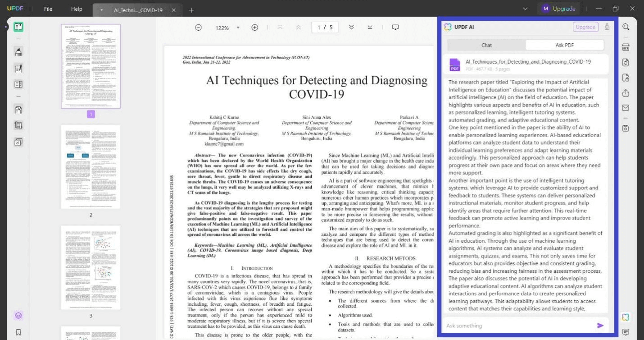Open the Save as Other icon
644x340 pixels.
point(626,128)
